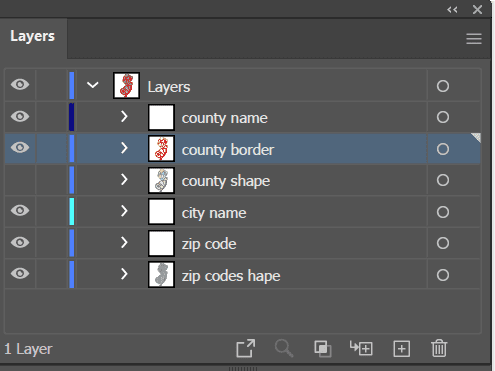This screenshot has width=495, height=371.
Task: Toggle lock column for city name layer
Action: pyautogui.click(x=52, y=212)
